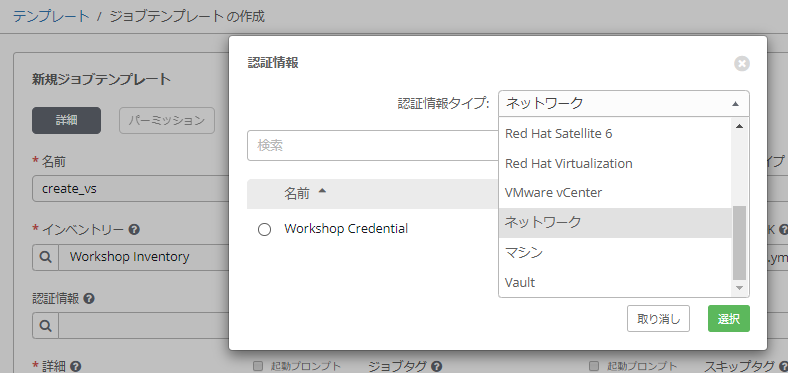Viewport: 788px width, 373px height.
Task: Click the dropdown list scrollbar thumb
Action: 739,243
